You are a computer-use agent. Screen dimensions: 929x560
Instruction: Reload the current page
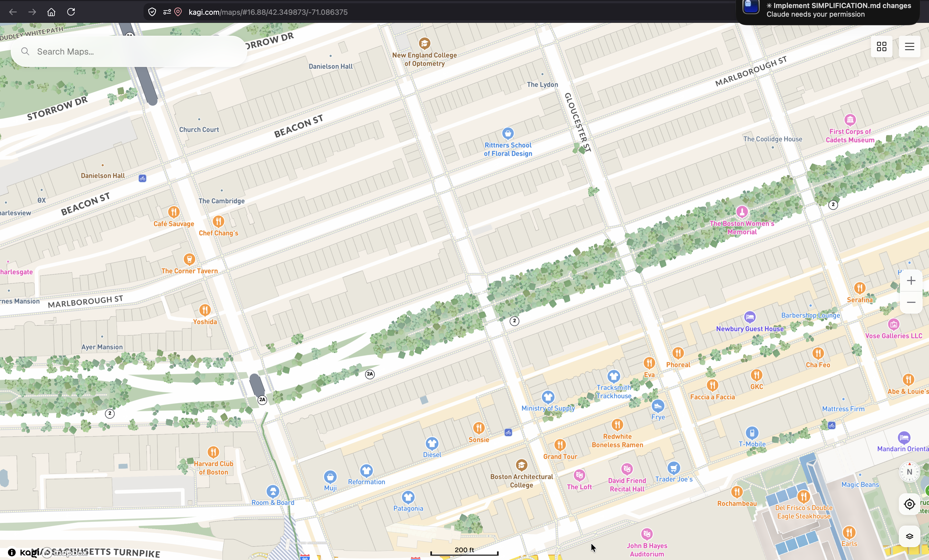click(x=71, y=12)
